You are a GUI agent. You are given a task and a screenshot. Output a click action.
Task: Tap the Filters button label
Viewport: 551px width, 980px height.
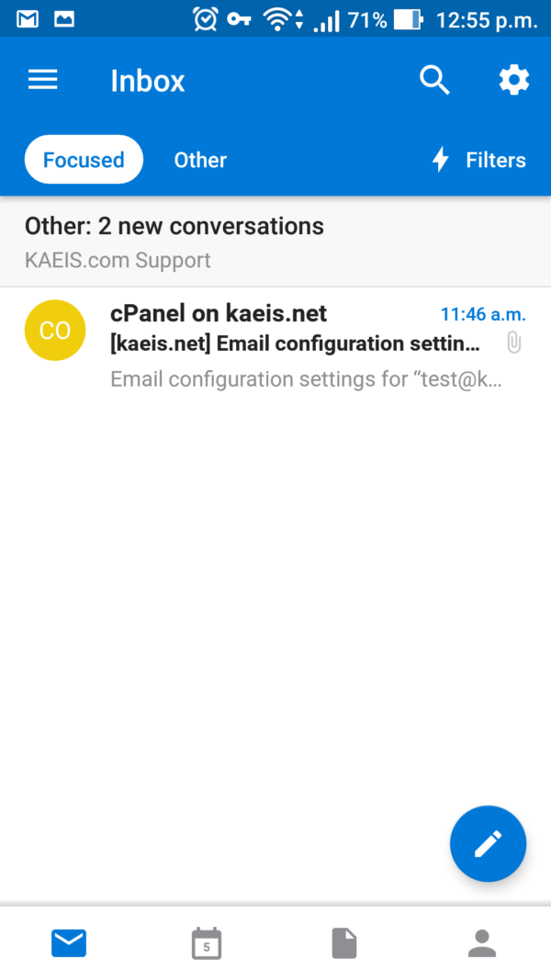pyautogui.click(x=496, y=160)
